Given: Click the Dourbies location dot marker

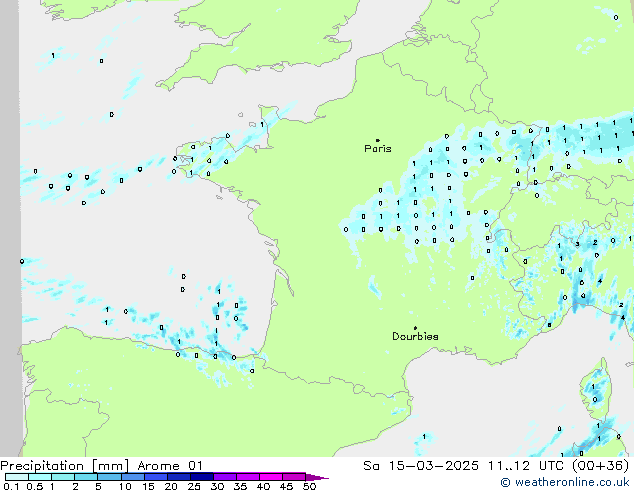Looking at the screenshot, I should (x=415, y=328).
